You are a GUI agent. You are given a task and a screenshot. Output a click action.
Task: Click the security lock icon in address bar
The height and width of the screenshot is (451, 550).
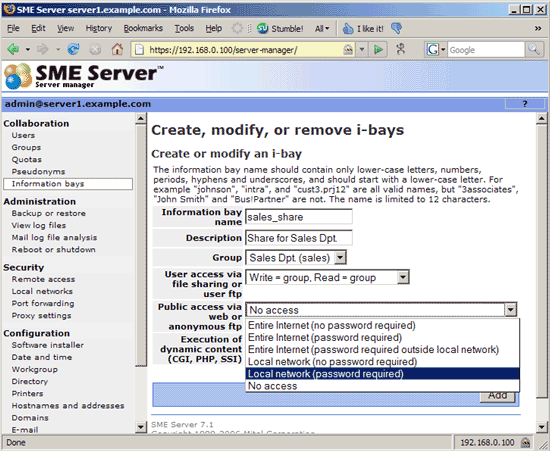click(348, 49)
